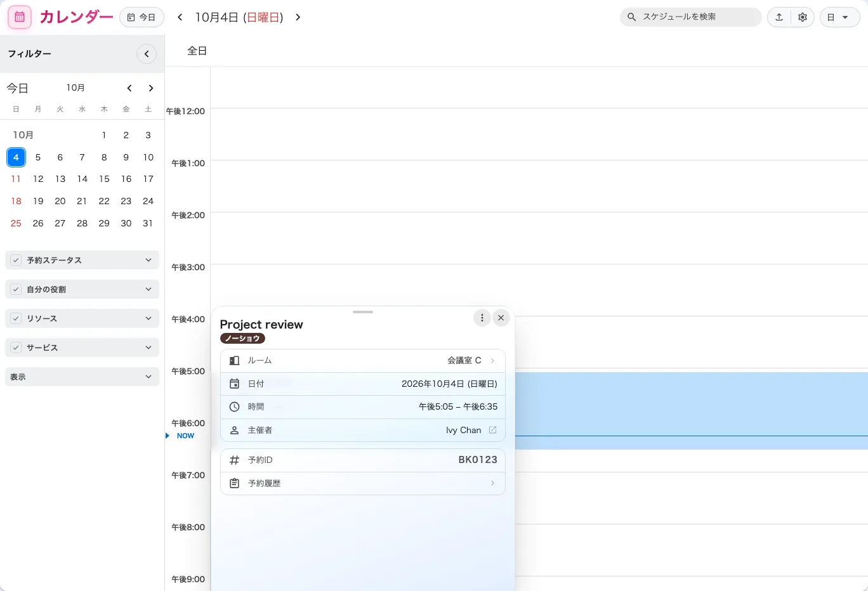Open organizer Ivy Chan external link icon
Image resolution: width=868 pixels, height=591 pixels.
[x=492, y=430]
